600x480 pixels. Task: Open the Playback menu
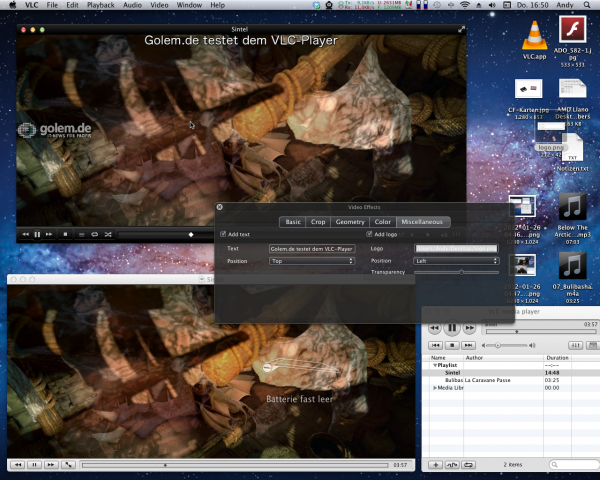click(x=101, y=6)
